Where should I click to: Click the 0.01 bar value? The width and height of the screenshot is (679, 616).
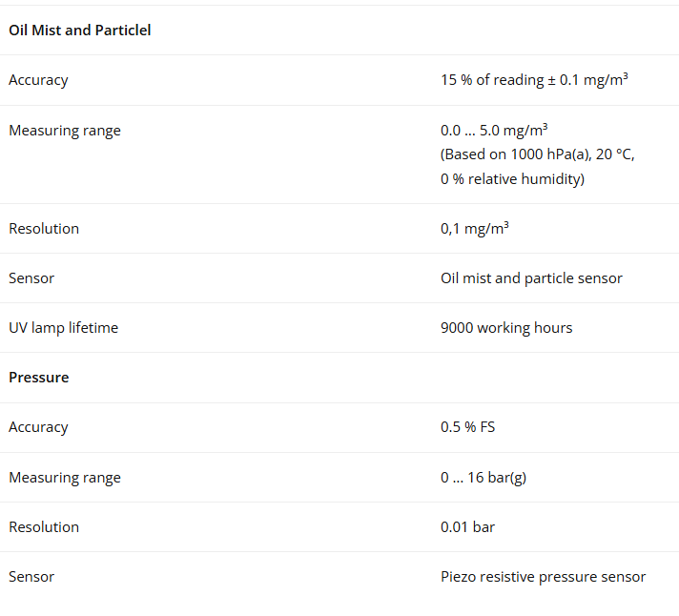pos(467,527)
